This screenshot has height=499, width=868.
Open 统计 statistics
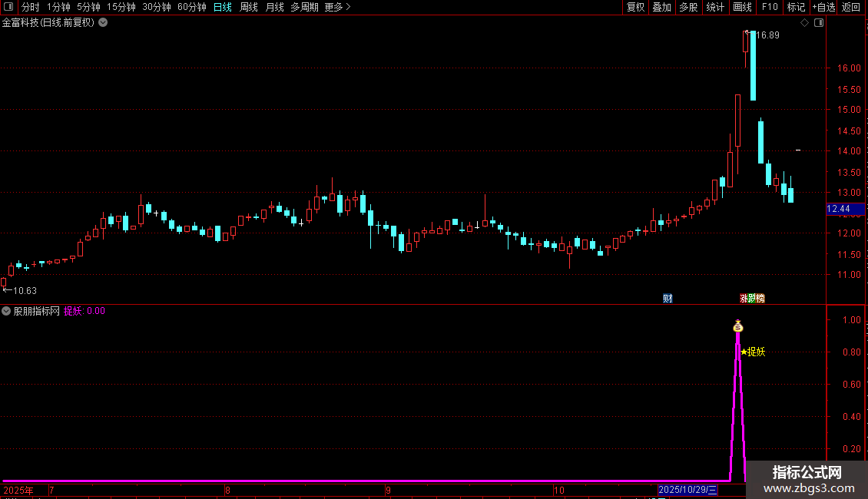(x=715, y=7)
